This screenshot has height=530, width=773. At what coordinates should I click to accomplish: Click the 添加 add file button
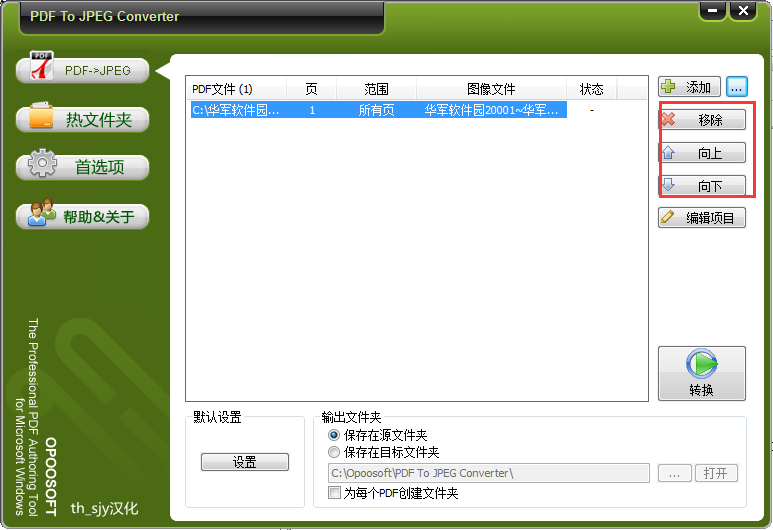(x=689, y=87)
